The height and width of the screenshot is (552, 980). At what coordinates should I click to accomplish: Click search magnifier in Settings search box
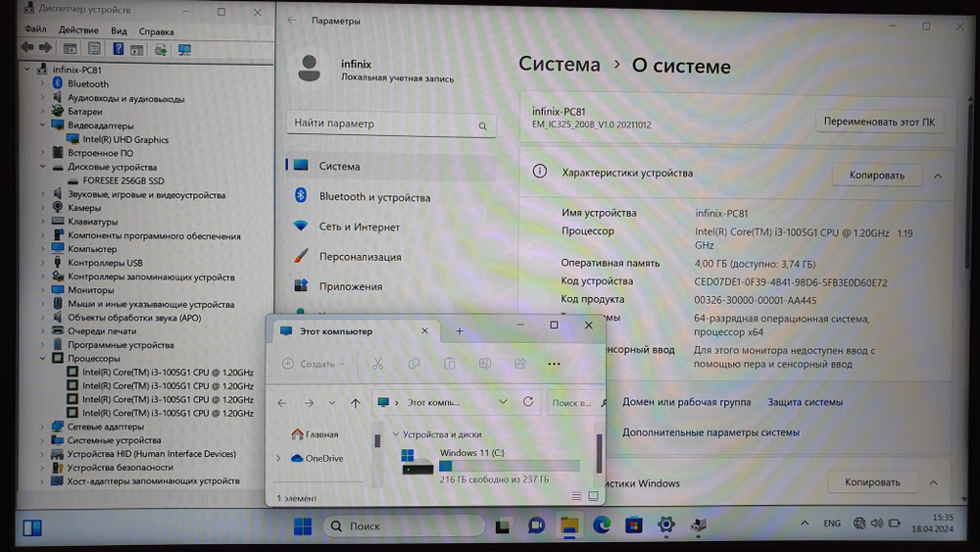(482, 125)
